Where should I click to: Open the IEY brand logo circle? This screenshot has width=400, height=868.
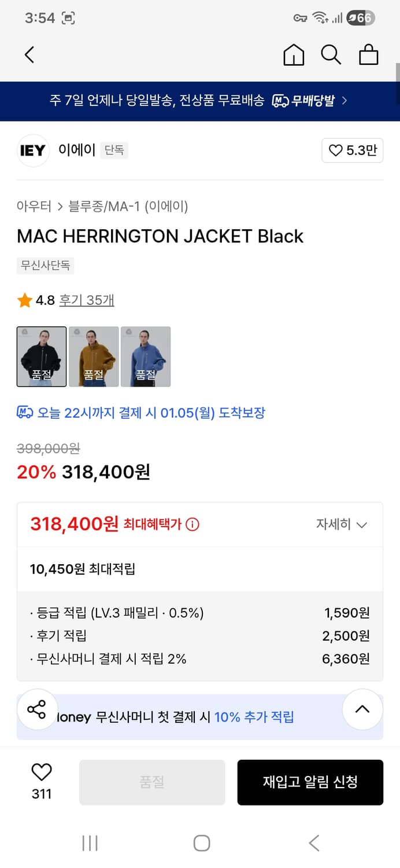click(33, 150)
